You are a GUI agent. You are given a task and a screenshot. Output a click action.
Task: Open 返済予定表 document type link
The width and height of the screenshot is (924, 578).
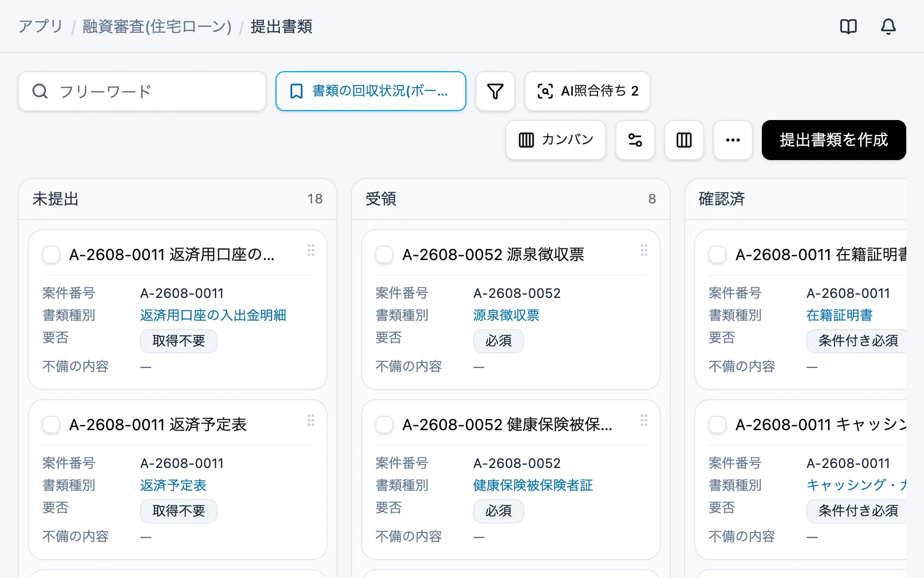click(173, 485)
